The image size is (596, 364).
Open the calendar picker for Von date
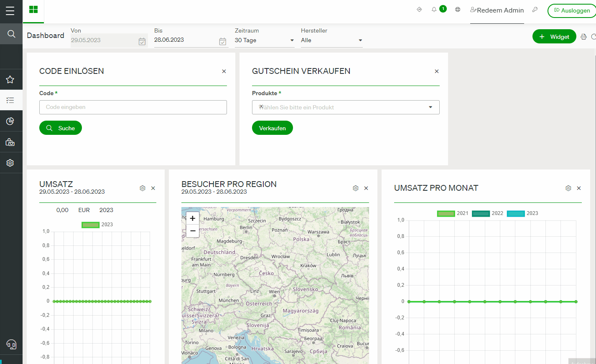[142, 41]
